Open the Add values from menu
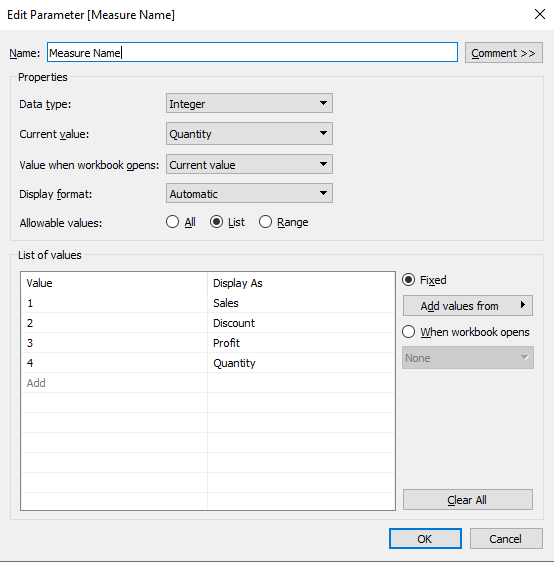 pyautogui.click(x=468, y=306)
